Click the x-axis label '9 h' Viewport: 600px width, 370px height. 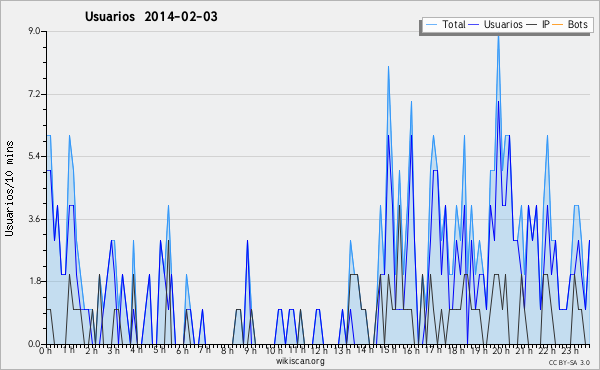pos(250,350)
